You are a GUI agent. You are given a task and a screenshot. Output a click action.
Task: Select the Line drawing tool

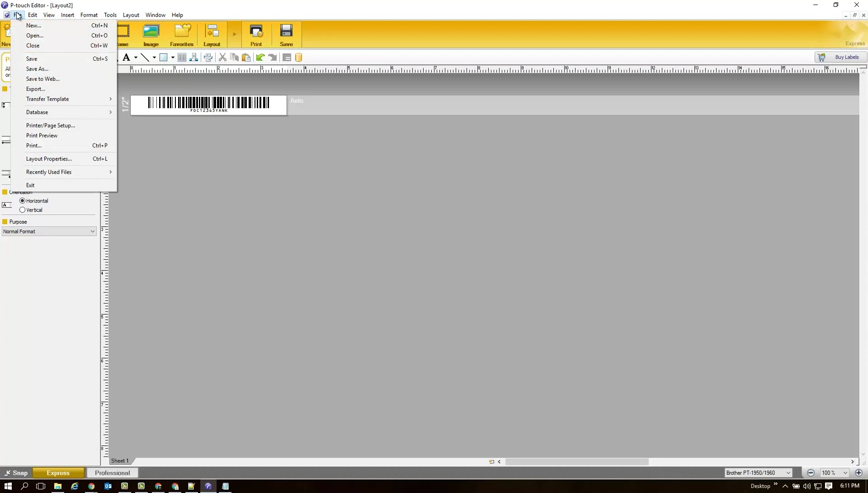[x=145, y=57]
